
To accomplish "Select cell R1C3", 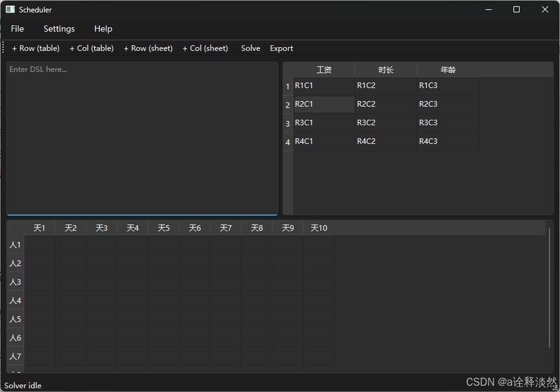I will tap(448, 86).
